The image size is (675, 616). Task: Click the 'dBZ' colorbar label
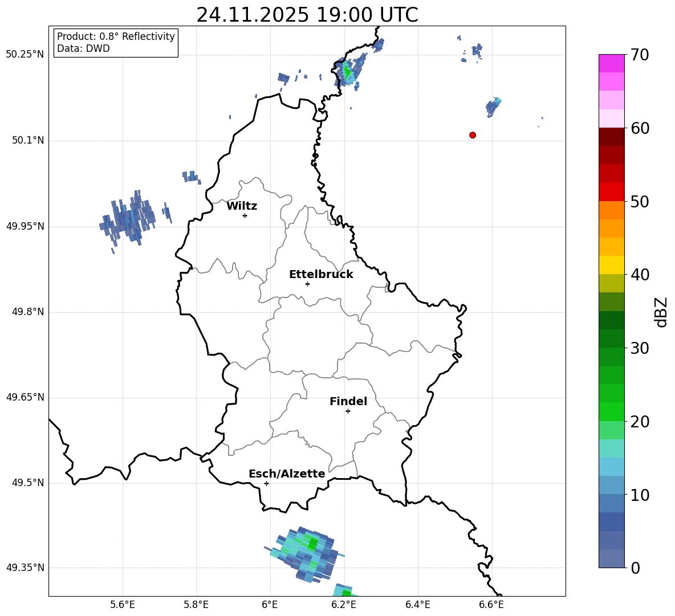click(661, 312)
